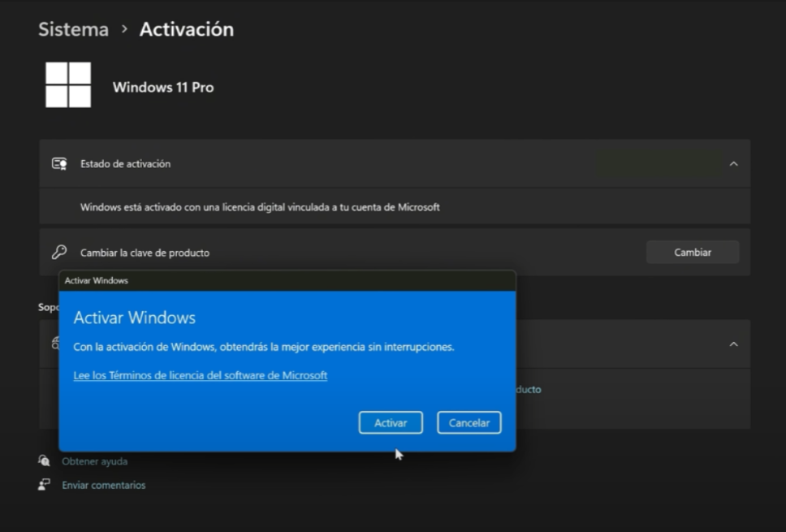This screenshot has height=532, width=786.
Task: Click the product key icon
Action: tap(59, 253)
